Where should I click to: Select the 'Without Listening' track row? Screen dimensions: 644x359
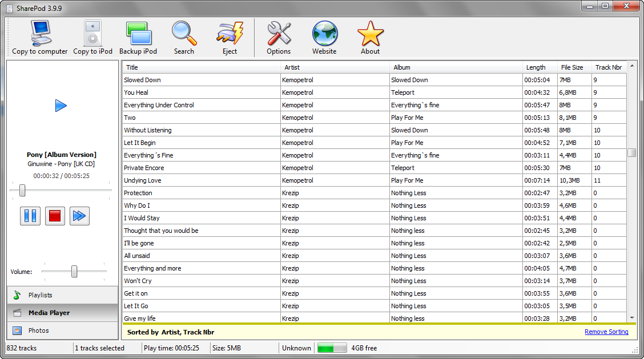pyautogui.click(x=375, y=130)
